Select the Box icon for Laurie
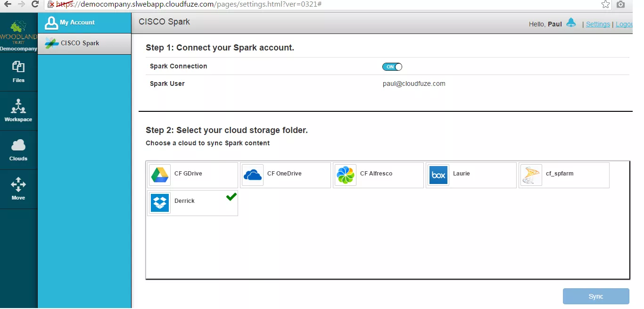This screenshot has width=644, height=309. [x=438, y=175]
